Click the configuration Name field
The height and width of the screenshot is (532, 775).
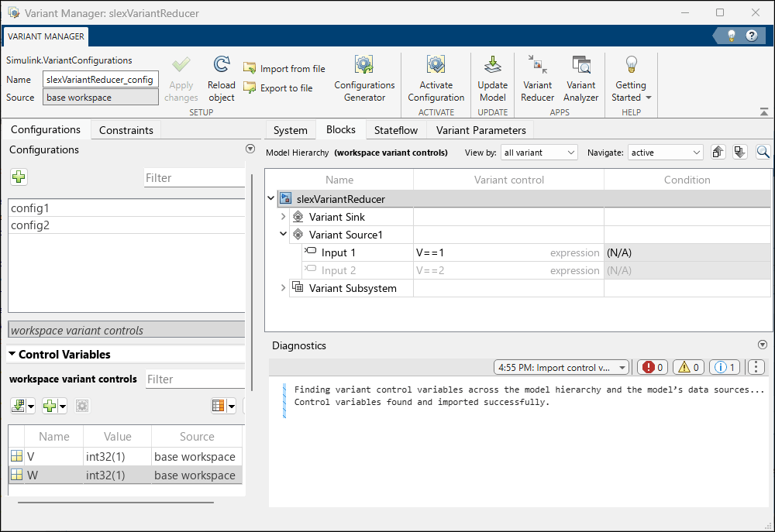[x=100, y=80]
